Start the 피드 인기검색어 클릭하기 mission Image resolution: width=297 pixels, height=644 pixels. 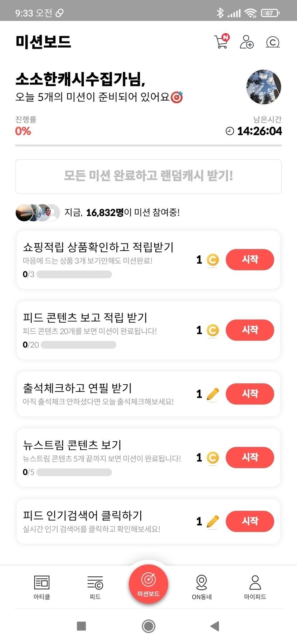[x=250, y=521]
